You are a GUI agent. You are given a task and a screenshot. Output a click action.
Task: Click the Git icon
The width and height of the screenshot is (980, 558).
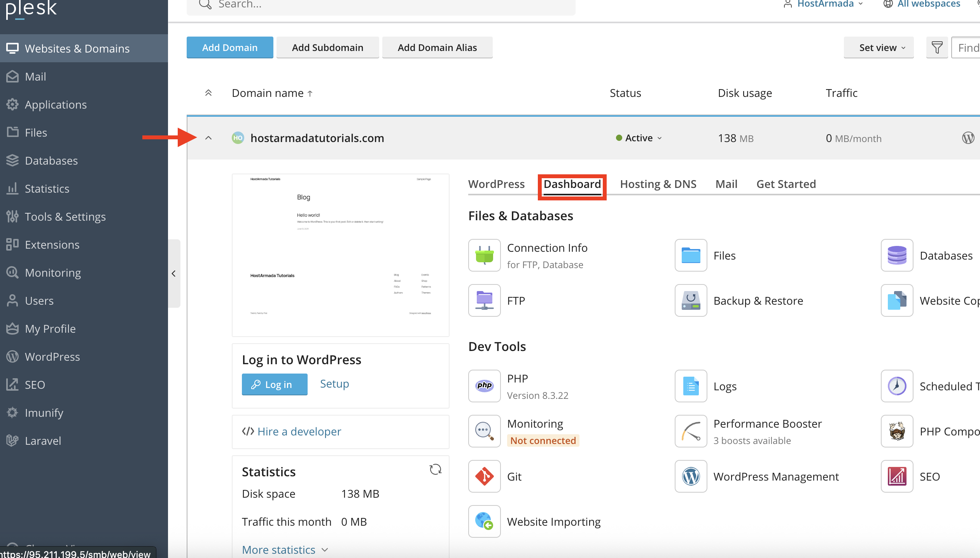click(x=484, y=476)
